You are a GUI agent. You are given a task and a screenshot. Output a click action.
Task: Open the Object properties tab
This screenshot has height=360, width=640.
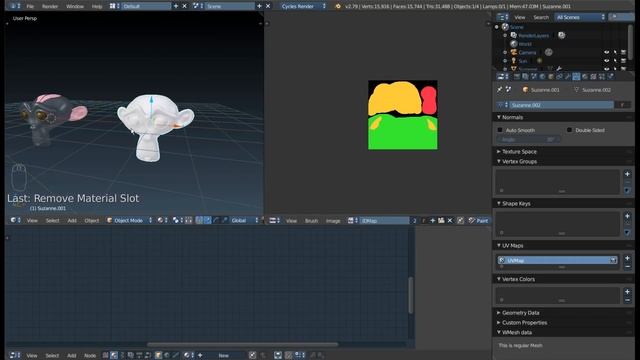(x=551, y=76)
